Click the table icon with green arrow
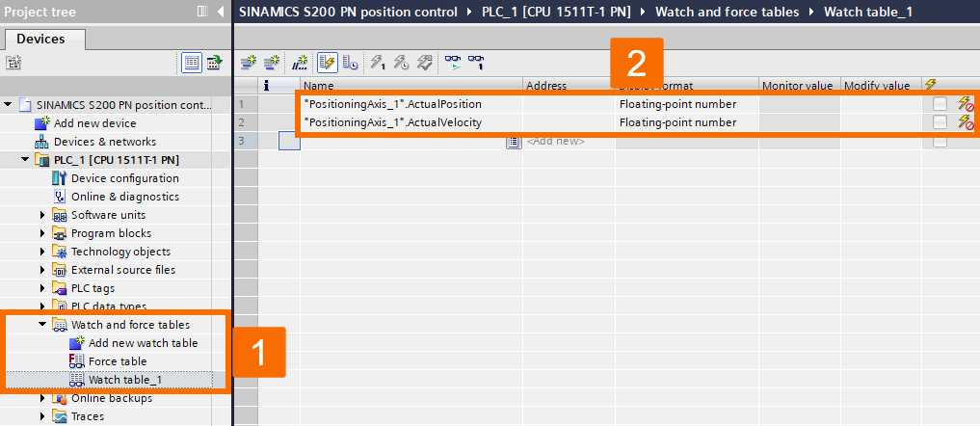This screenshot has height=426, width=980. tap(215, 62)
